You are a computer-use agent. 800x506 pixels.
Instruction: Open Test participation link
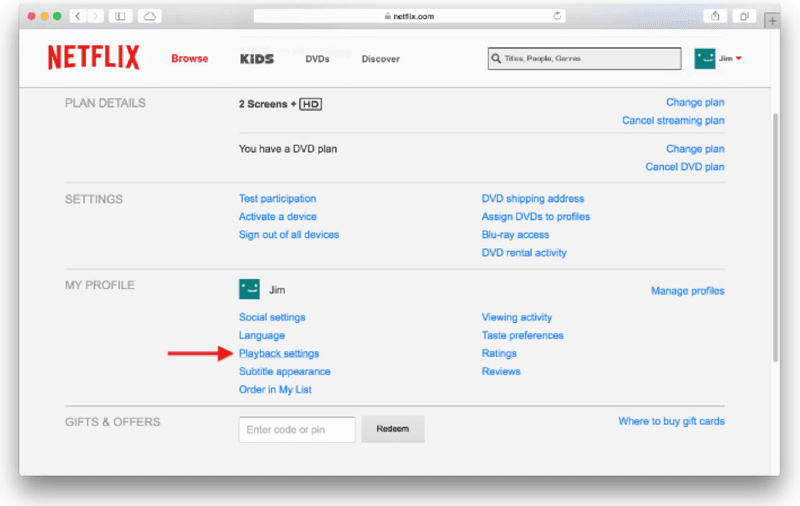pyautogui.click(x=278, y=198)
